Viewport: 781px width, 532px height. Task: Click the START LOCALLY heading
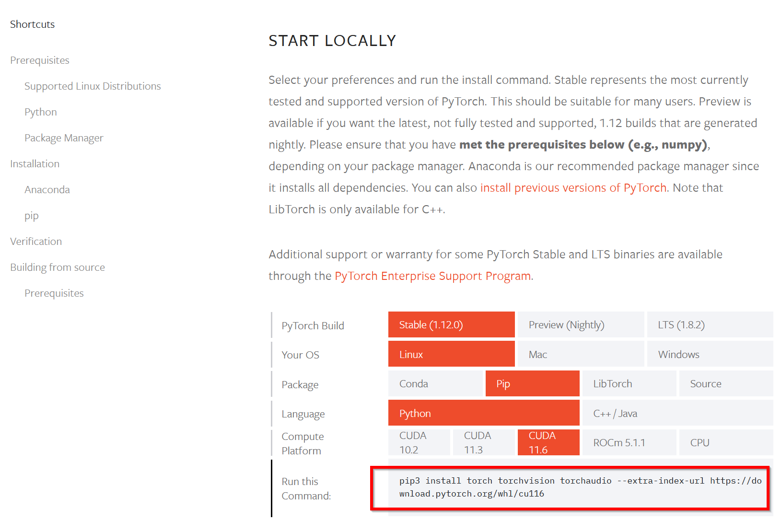332,41
